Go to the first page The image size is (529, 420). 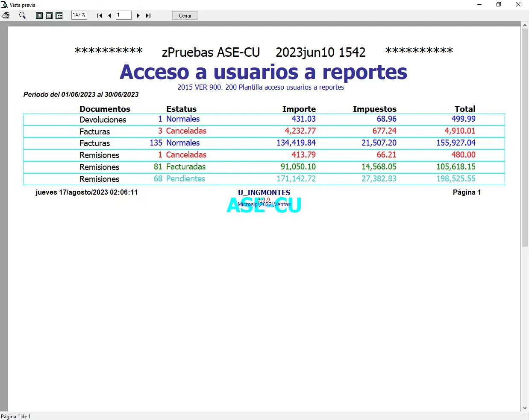coord(100,16)
